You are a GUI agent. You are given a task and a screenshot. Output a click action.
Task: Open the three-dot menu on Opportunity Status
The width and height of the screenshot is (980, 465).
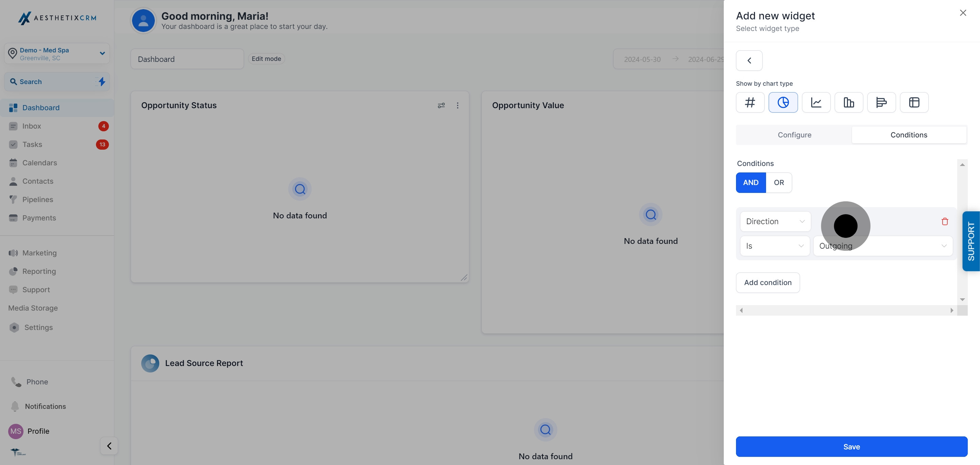click(458, 105)
